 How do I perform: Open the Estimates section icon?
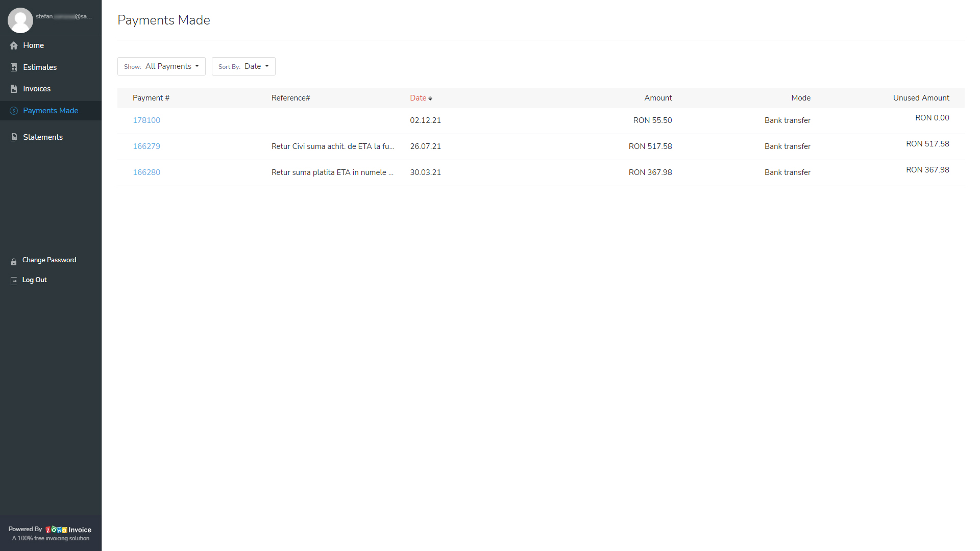point(13,67)
